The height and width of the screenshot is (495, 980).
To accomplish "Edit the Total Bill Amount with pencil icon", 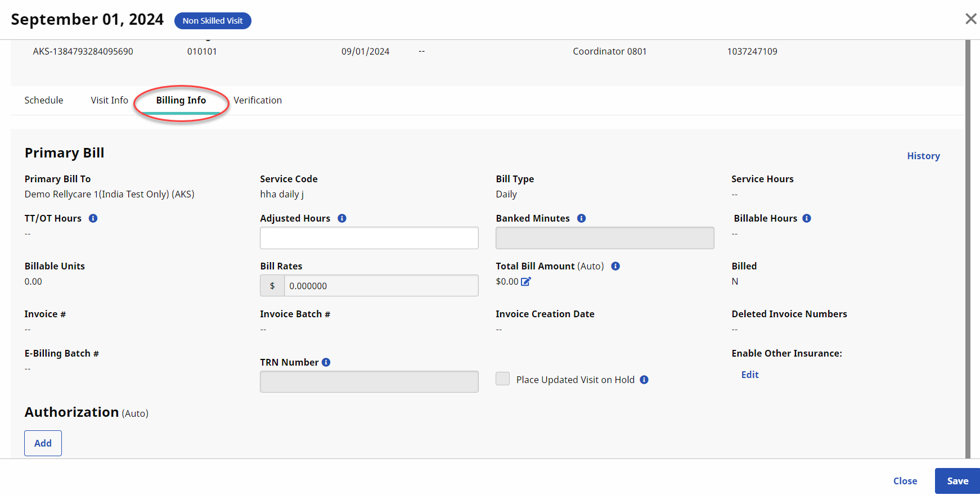I will pyautogui.click(x=526, y=282).
